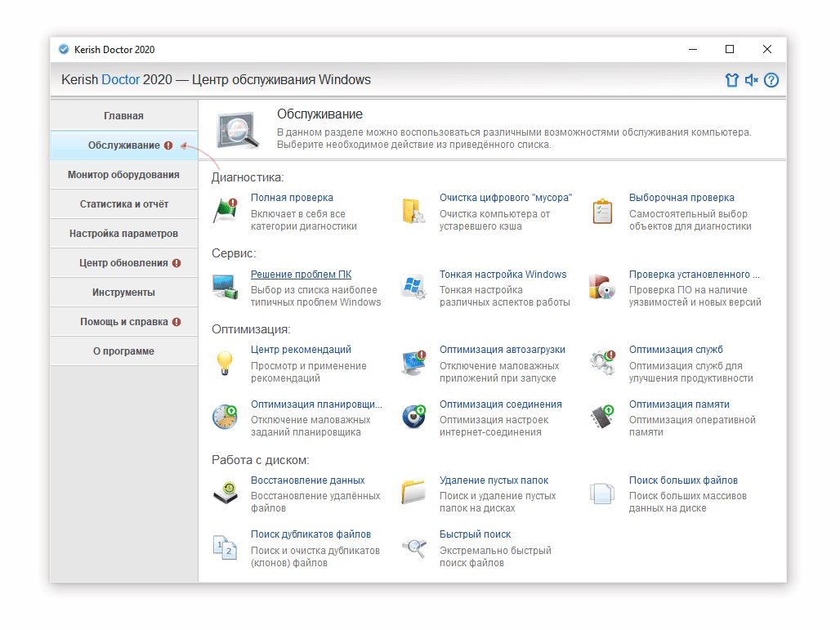Open the Восстановление данных link
840x630 pixels.
pos(307,480)
